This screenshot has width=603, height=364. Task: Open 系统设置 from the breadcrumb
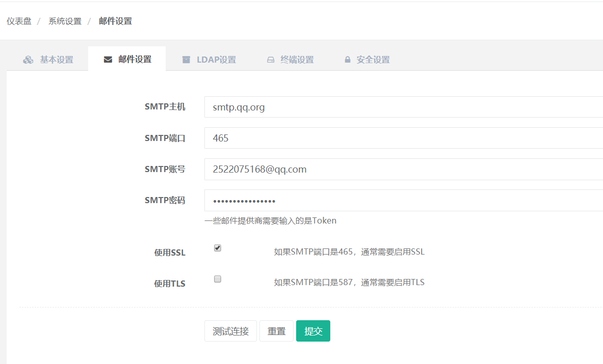click(x=65, y=21)
